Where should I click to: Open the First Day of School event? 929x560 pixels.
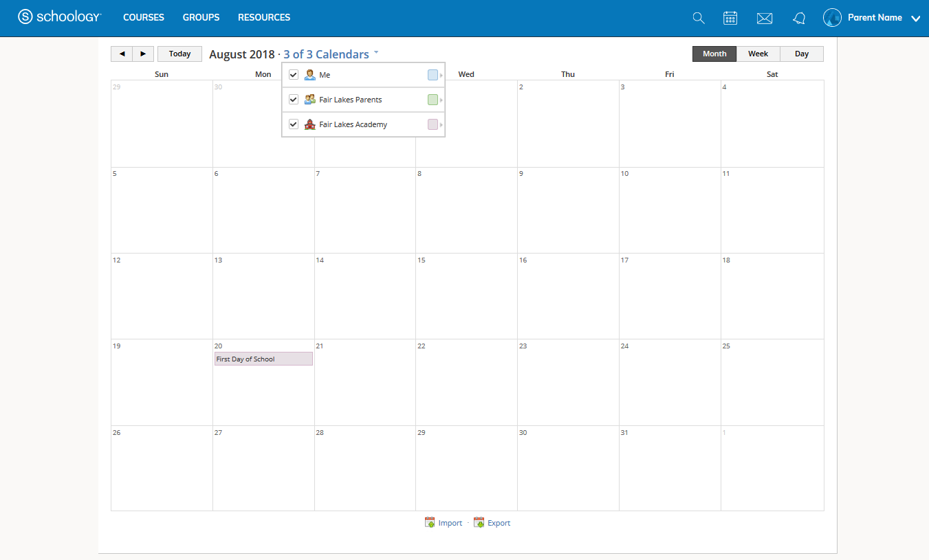[263, 359]
